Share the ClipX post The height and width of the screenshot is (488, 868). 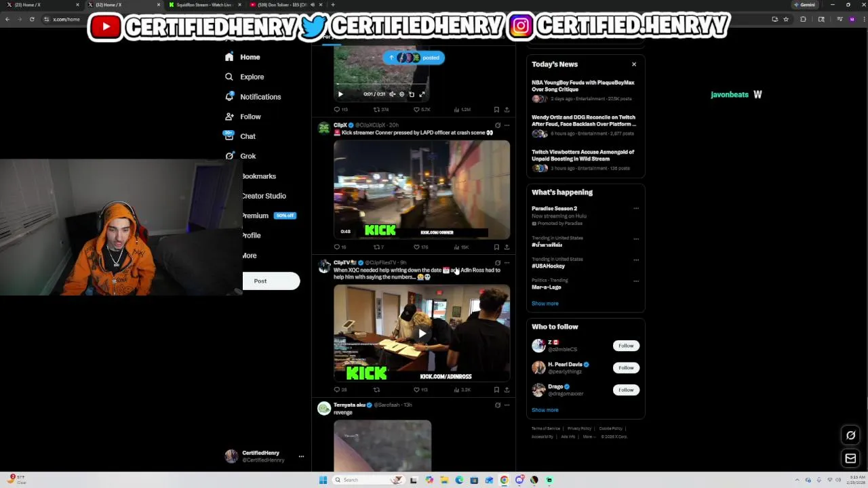507,247
